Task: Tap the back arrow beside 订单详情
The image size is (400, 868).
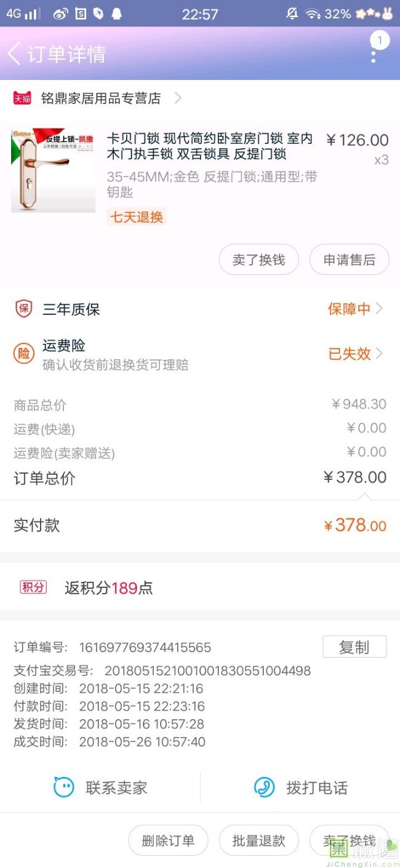Action: (x=14, y=54)
